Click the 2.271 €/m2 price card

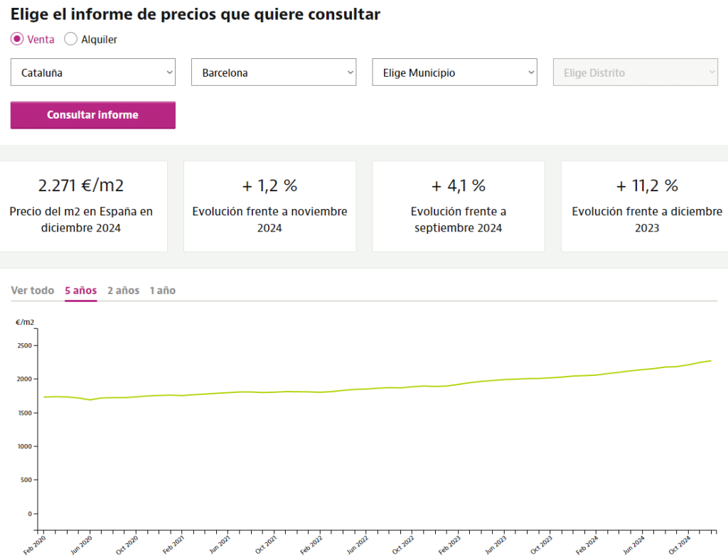tap(81, 206)
